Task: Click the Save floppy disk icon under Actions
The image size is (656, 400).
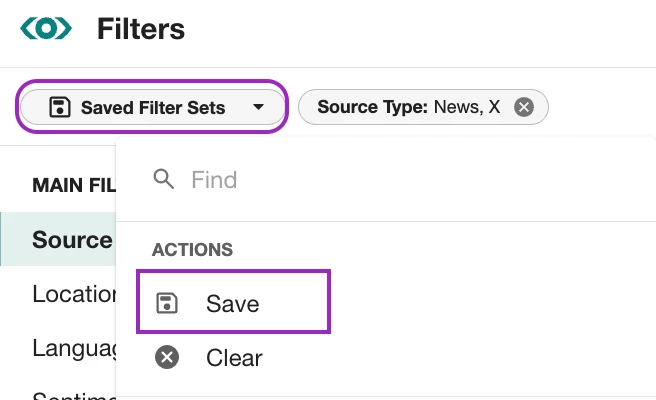Action: pyautogui.click(x=167, y=303)
